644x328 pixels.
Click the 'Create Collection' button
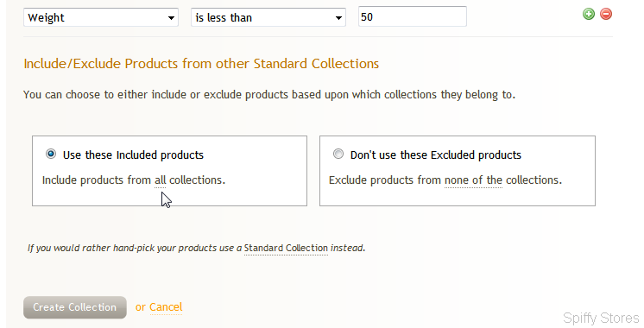[x=75, y=307]
